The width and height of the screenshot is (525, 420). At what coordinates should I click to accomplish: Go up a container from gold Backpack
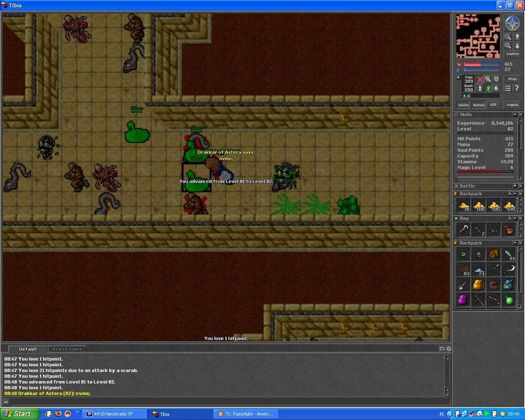(510, 193)
